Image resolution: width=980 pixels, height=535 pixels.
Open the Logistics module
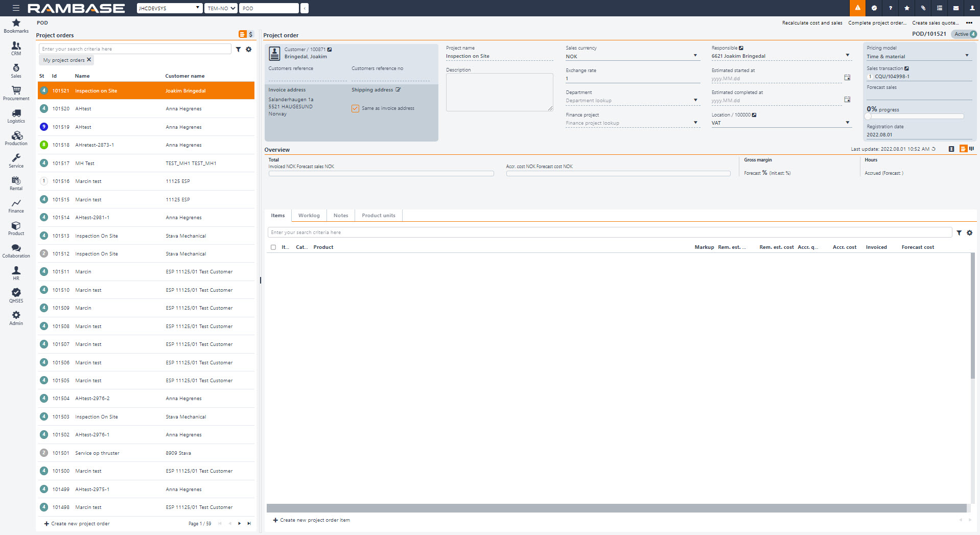[x=16, y=116]
